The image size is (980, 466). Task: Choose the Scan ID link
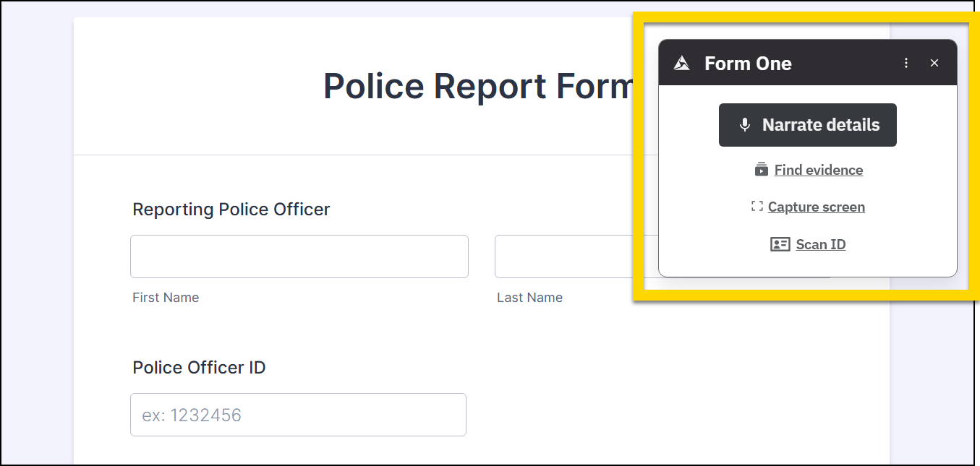(x=820, y=245)
